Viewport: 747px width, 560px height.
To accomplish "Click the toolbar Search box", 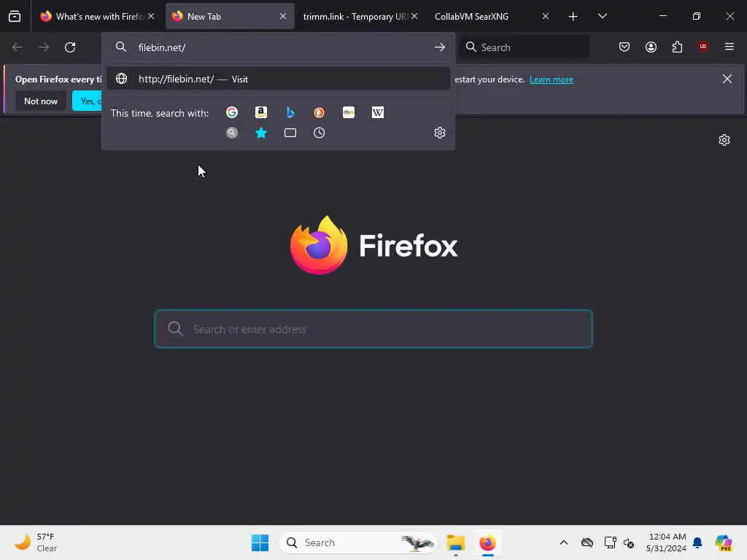I will [x=525, y=47].
